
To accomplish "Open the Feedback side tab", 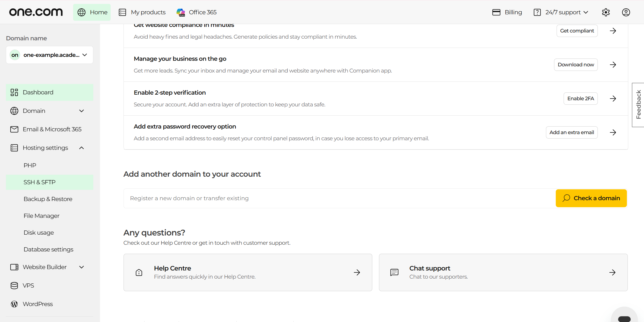I will click(x=638, y=105).
